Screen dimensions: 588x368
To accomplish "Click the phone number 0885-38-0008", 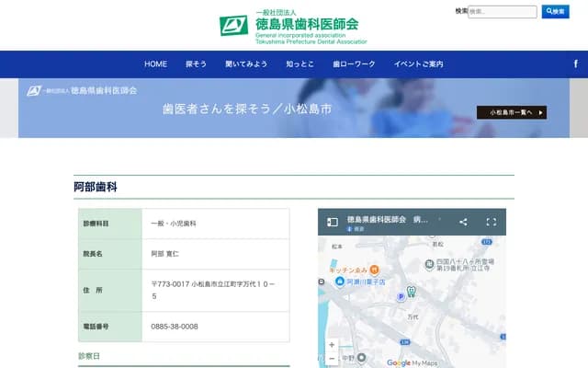I will [x=175, y=327].
